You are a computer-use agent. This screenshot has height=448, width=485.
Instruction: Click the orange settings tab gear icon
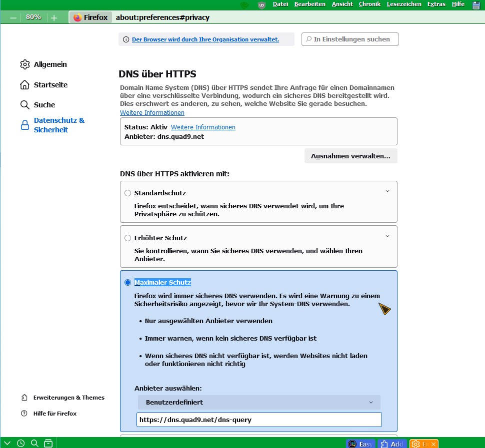coord(416,444)
